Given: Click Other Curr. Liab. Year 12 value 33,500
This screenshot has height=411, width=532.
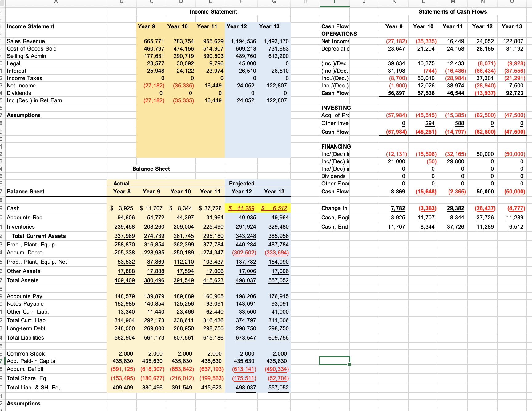Looking at the screenshot, I should [247, 312].
